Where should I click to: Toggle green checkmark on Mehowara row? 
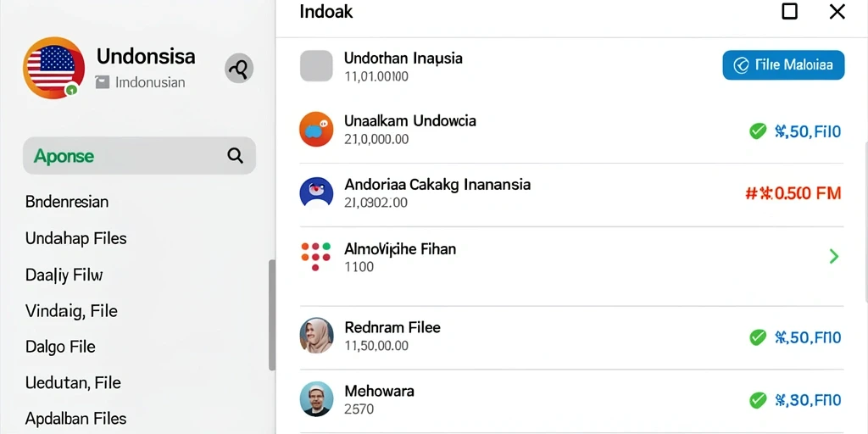click(757, 400)
